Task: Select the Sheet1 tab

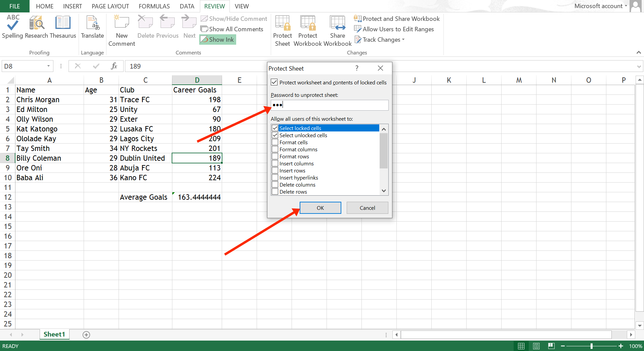Action: point(54,334)
